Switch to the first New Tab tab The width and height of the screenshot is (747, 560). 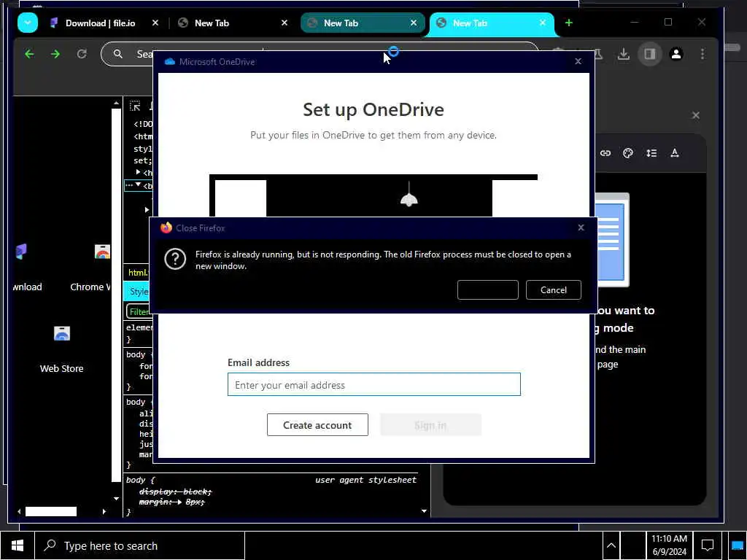212,23
